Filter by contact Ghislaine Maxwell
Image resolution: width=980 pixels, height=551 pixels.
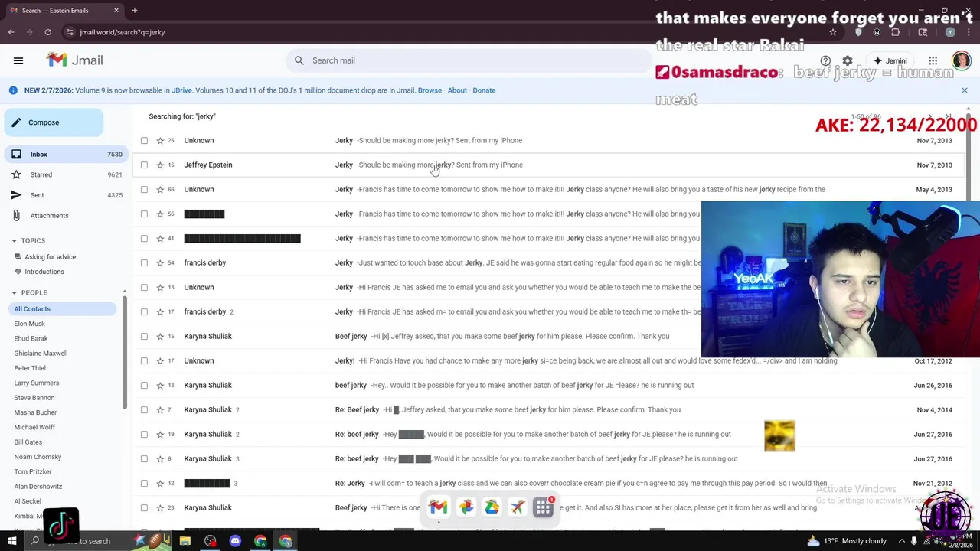coord(41,354)
